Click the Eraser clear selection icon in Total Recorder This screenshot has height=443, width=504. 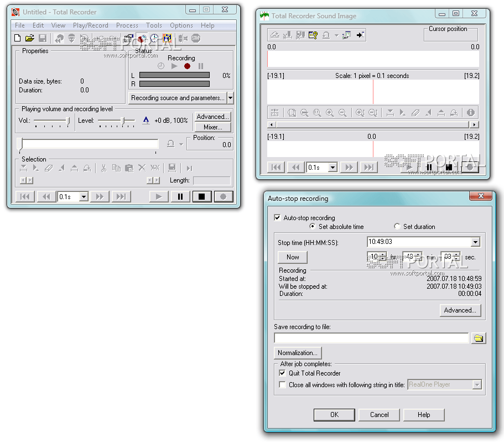pyautogui.click(x=49, y=168)
